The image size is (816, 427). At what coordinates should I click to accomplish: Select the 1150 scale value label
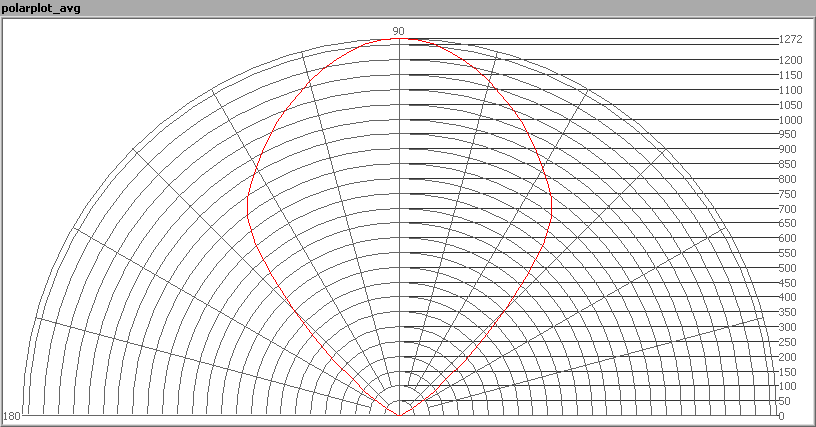coord(790,76)
